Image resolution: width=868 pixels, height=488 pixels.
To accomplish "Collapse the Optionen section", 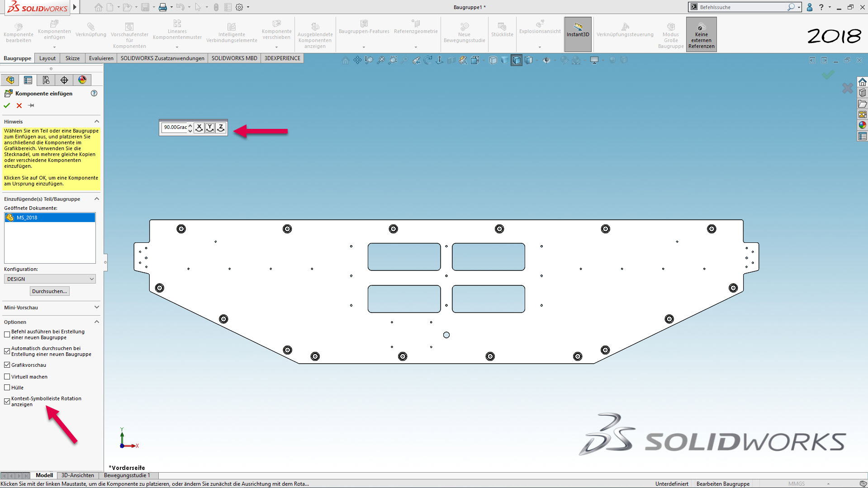I will [x=96, y=322].
